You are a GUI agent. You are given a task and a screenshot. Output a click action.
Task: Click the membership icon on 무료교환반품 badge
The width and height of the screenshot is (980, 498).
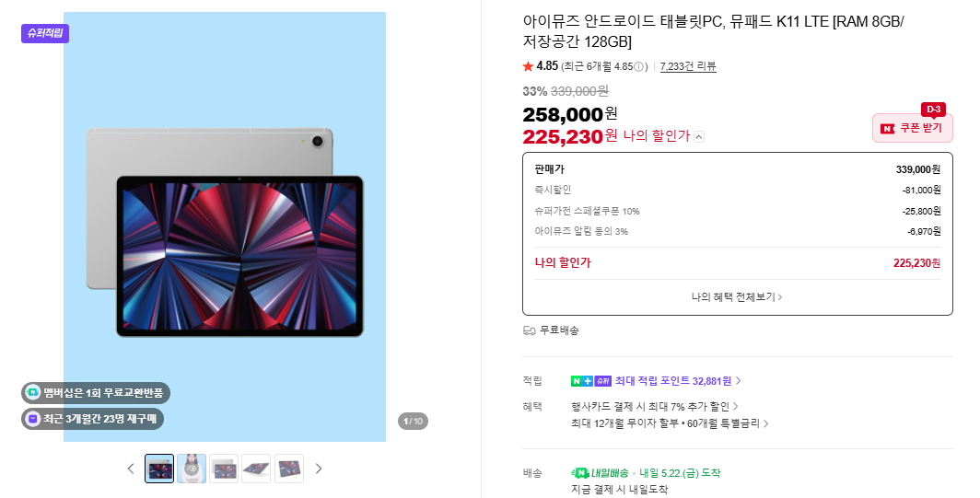33,392
